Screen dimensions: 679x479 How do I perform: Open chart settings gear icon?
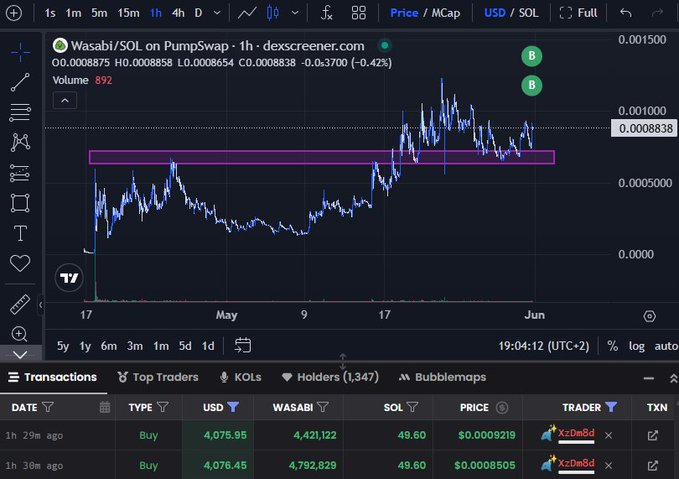[x=650, y=316]
